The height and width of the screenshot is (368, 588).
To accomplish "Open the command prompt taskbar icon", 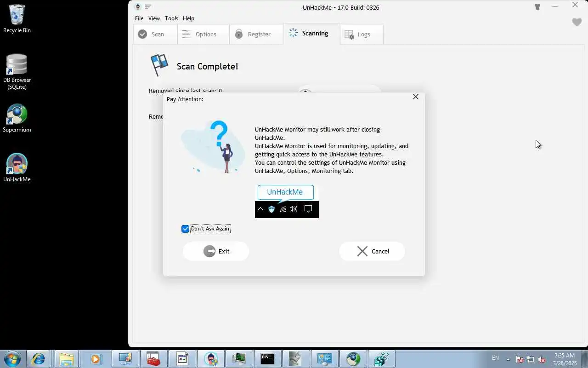I will (x=267, y=359).
